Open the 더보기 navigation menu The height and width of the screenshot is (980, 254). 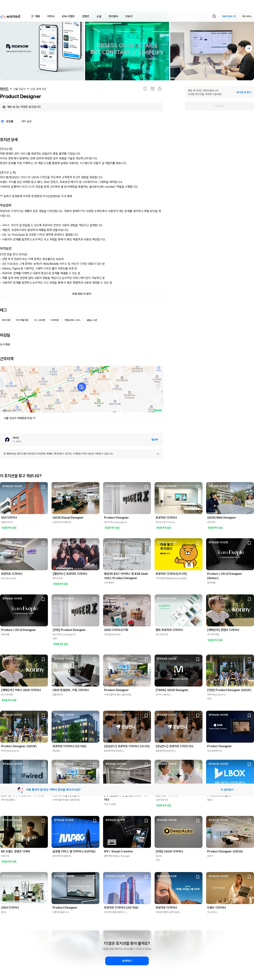tap(129, 16)
